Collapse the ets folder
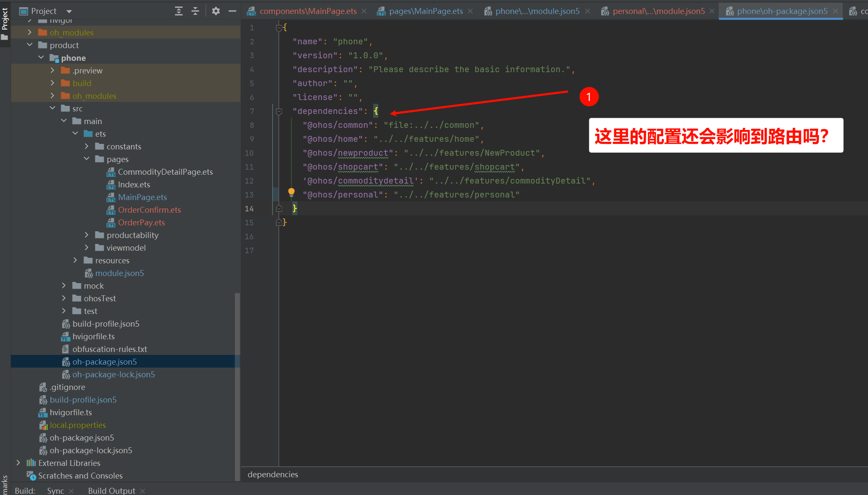This screenshot has height=495, width=868. click(75, 133)
